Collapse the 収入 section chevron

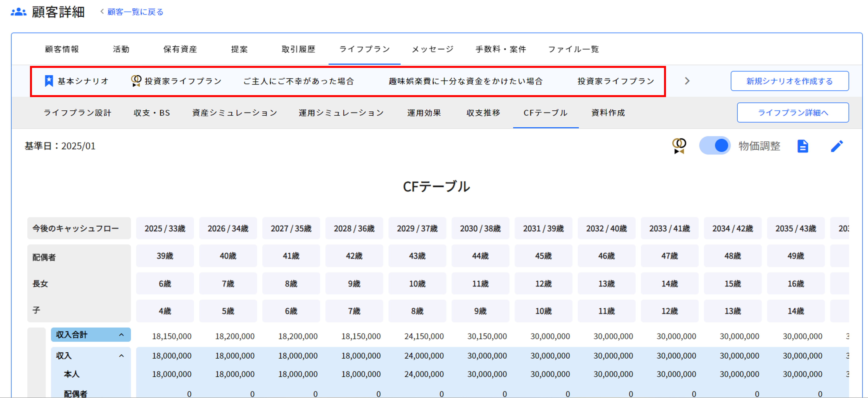121,356
